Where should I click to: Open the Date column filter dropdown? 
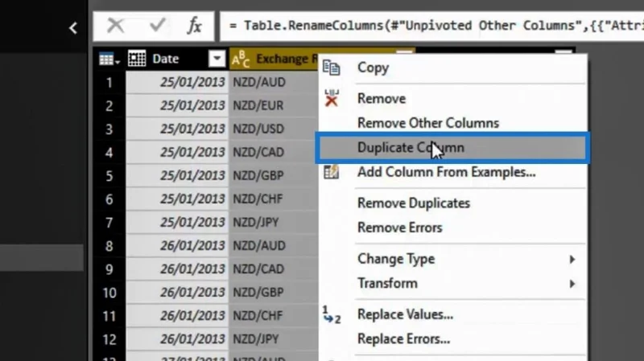coord(217,59)
